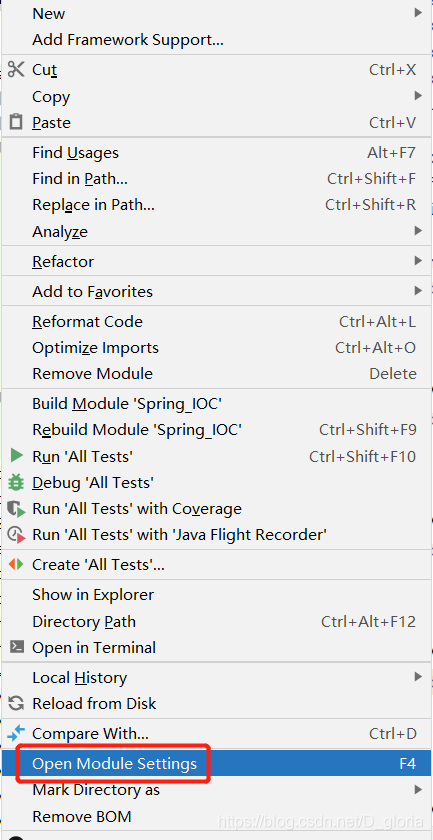The width and height of the screenshot is (433, 840).
Task: Click the scissors Cut icon
Action: 16,70
